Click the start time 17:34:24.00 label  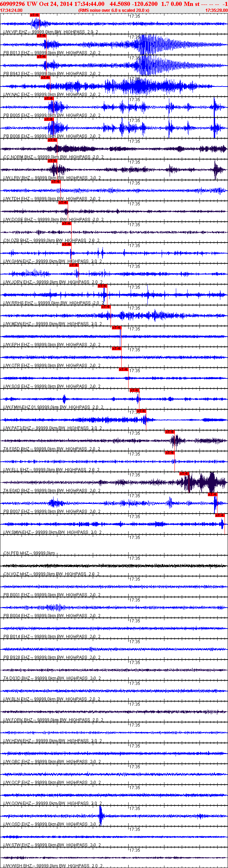11,10
